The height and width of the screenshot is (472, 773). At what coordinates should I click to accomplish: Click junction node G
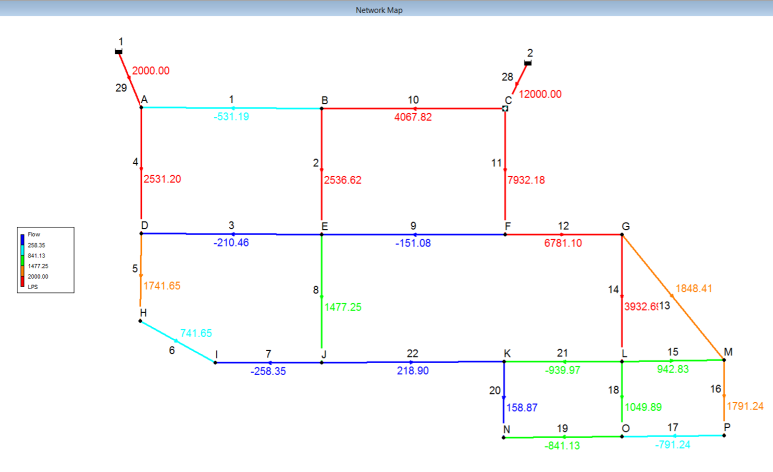click(x=622, y=235)
